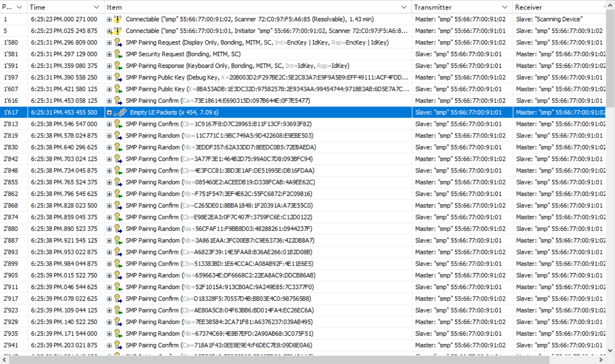
Task: Click the icon of Pairing Confirm Ca=C265DE01
Action: pyautogui.click(x=118, y=206)
